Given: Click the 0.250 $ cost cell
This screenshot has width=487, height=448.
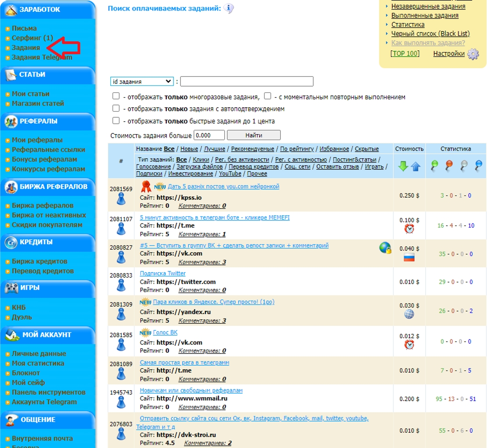Looking at the screenshot, I should click(x=409, y=196).
